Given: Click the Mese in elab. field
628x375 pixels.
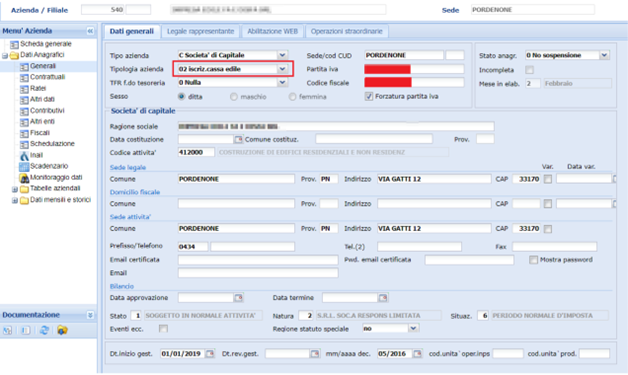Looking at the screenshot, I should (533, 83).
